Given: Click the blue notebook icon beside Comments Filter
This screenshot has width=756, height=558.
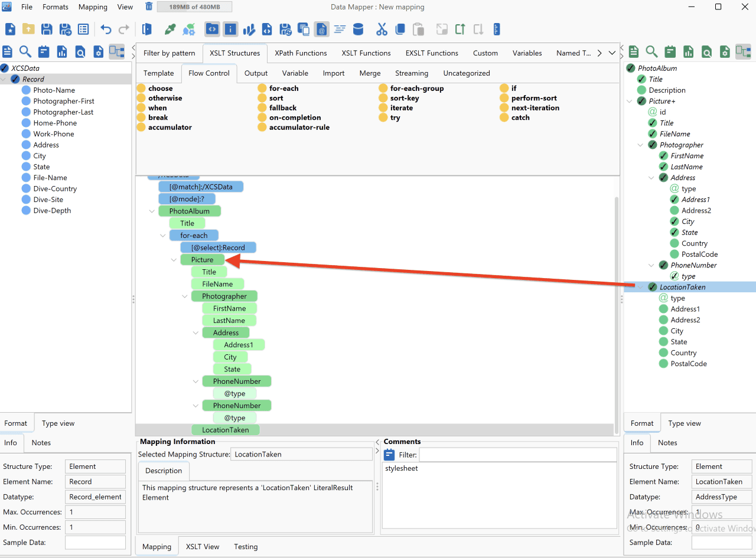Looking at the screenshot, I should (x=389, y=455).
